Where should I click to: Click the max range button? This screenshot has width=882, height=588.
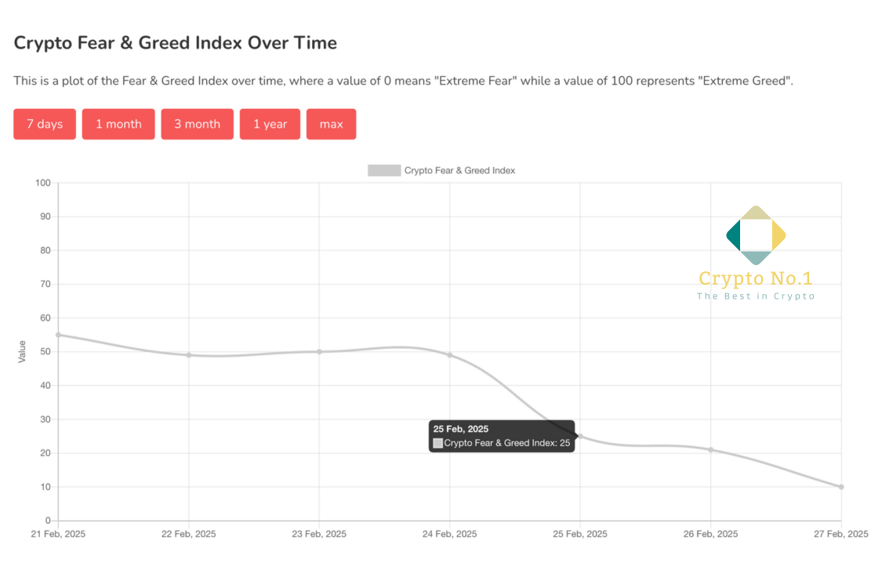pos(331,124)
